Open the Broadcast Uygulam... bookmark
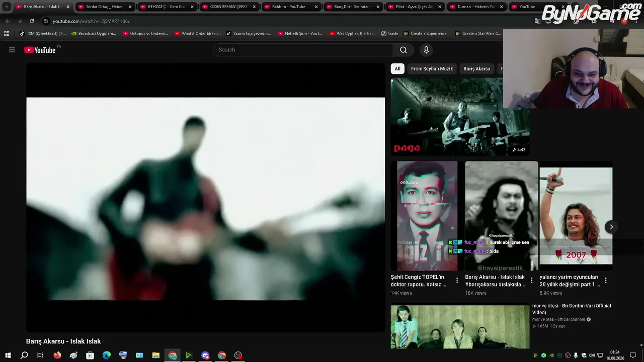Viewport: 644px width, 362px height. click(x=94, y=34)
